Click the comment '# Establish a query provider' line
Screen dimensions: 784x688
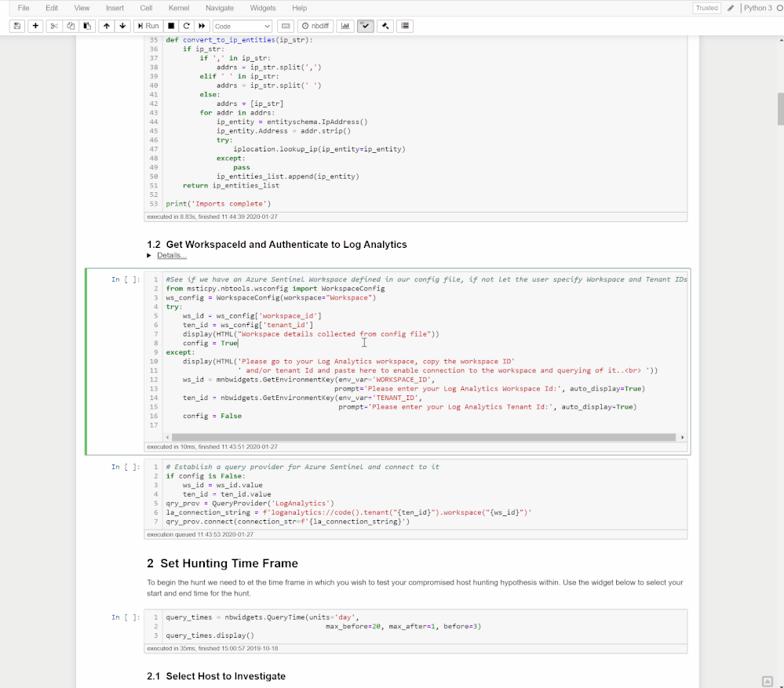tap(302, 467)
